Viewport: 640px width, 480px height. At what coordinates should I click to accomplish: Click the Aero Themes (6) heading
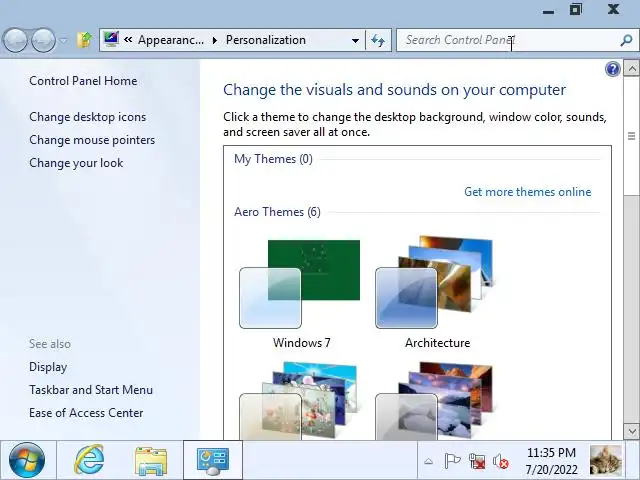pyautogui.click(x=277, y=212)
